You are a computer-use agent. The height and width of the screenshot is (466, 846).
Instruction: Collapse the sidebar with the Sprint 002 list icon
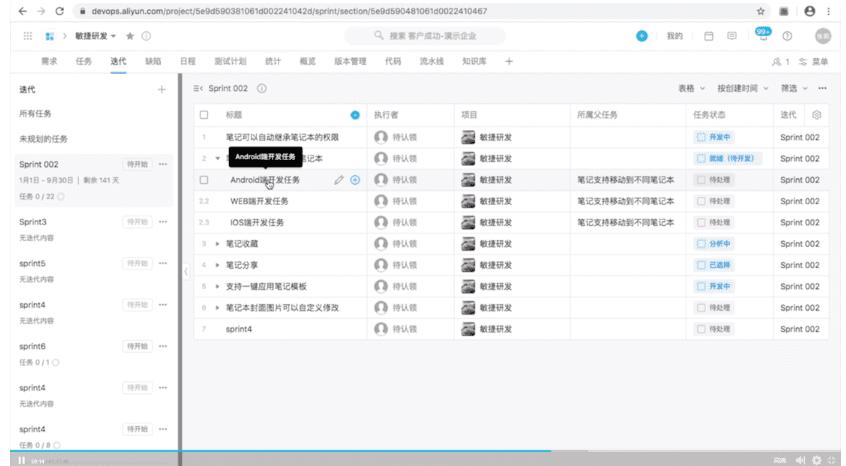click(198, 88)
